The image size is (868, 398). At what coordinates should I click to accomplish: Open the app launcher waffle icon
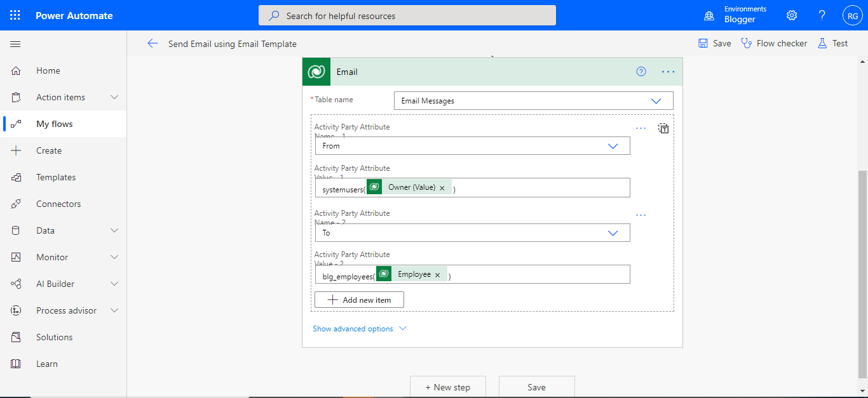(x=15, y=15)
